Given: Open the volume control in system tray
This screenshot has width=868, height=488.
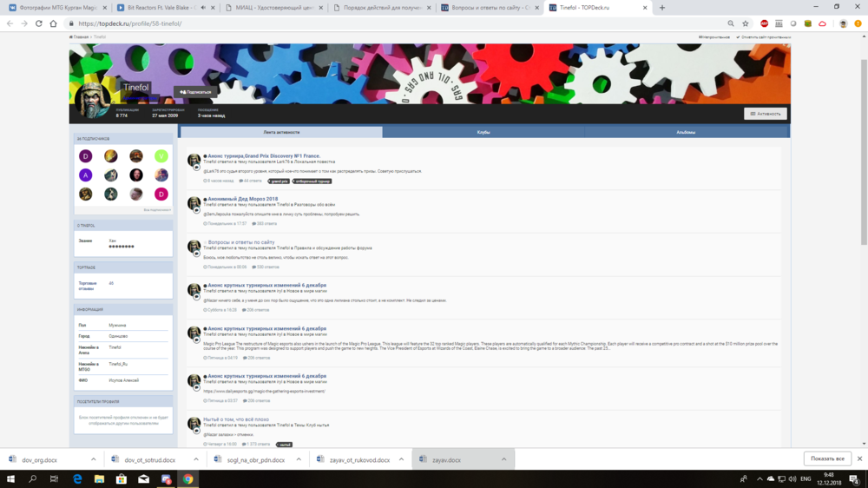Looking at the screenshot, I should 792,479.
